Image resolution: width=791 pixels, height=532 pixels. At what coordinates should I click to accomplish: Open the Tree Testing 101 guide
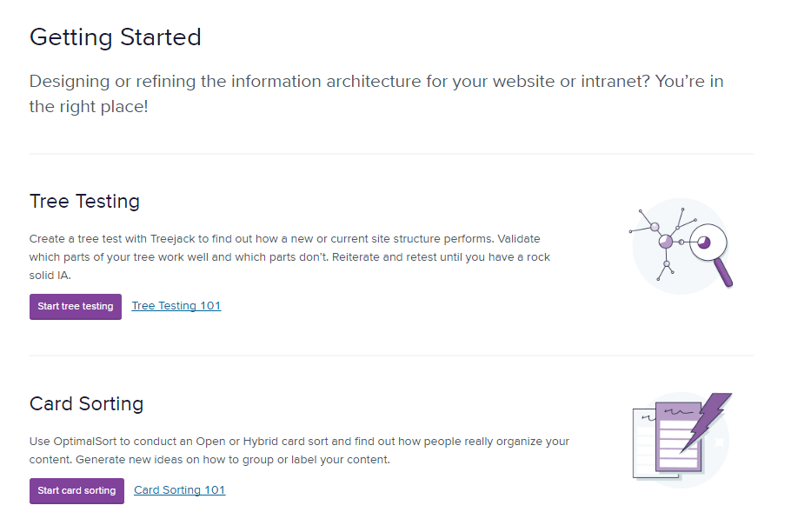176,305
